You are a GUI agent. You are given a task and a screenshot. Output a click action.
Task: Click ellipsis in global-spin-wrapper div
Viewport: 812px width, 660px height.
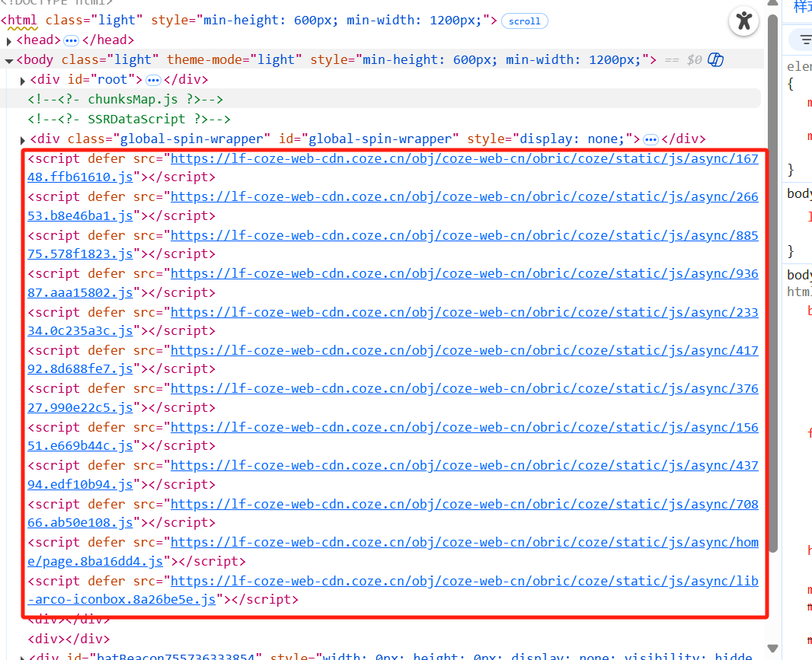(x=651, y=140)
